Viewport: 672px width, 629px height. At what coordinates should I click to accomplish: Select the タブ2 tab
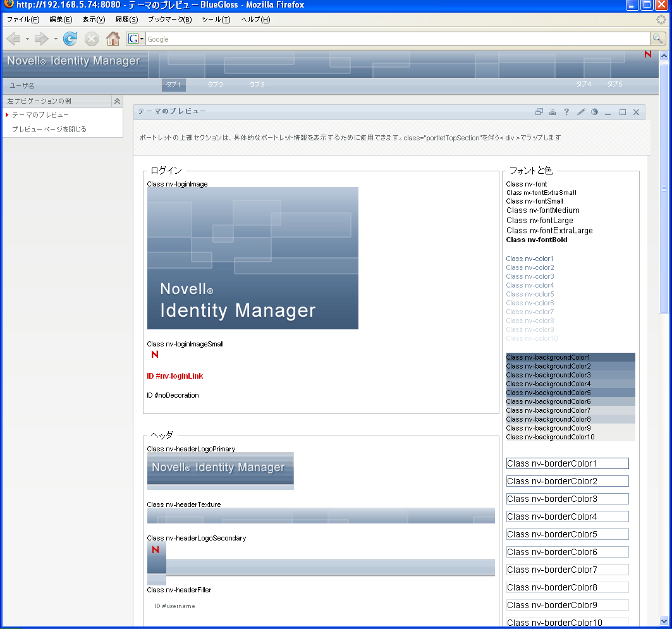pos(215,85)
